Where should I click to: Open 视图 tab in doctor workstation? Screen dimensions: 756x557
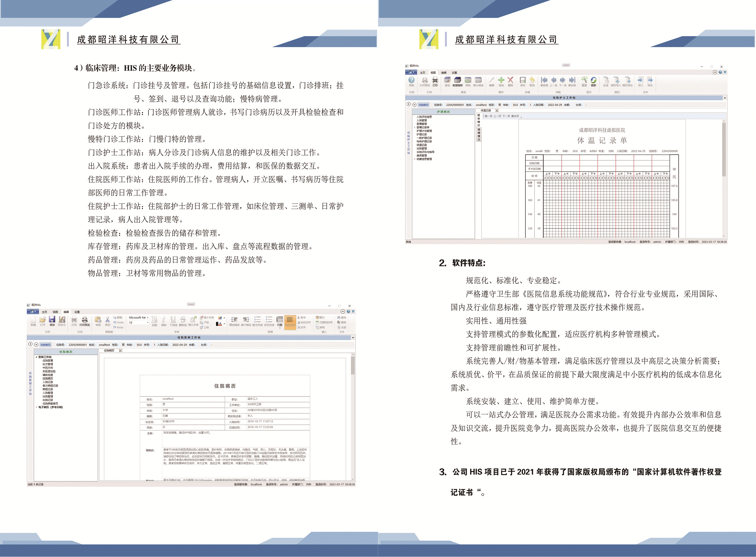coord(55,312)
